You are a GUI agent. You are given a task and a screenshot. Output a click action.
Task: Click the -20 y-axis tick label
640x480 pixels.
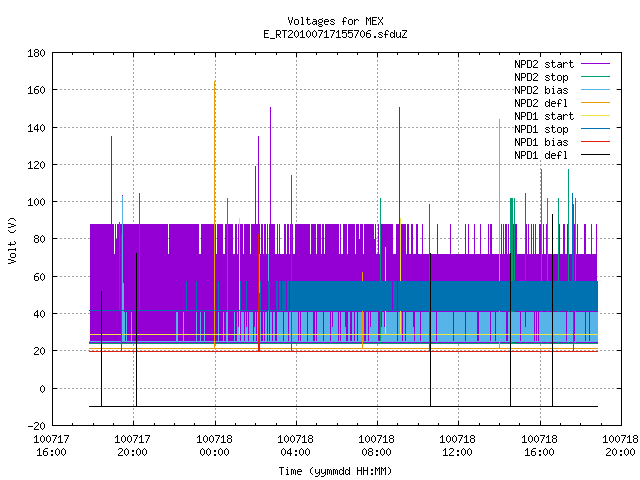click(x=36, y=426)
